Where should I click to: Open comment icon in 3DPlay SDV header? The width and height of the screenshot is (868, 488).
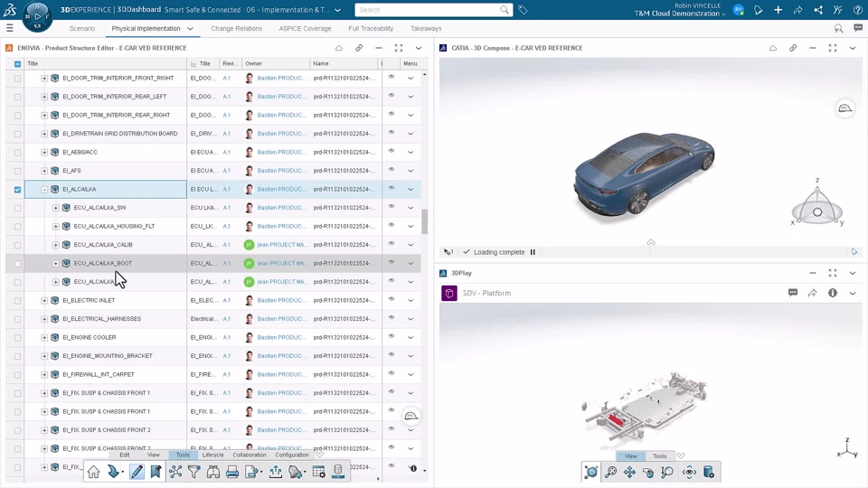[x=793, y=293]
